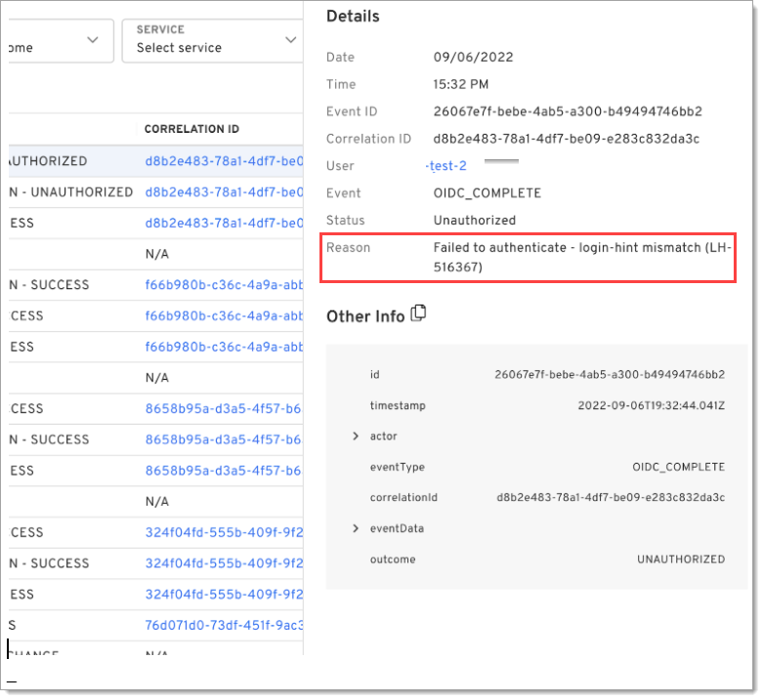
Task: Expand the actor node in Other Info
Action: point(357,436)
